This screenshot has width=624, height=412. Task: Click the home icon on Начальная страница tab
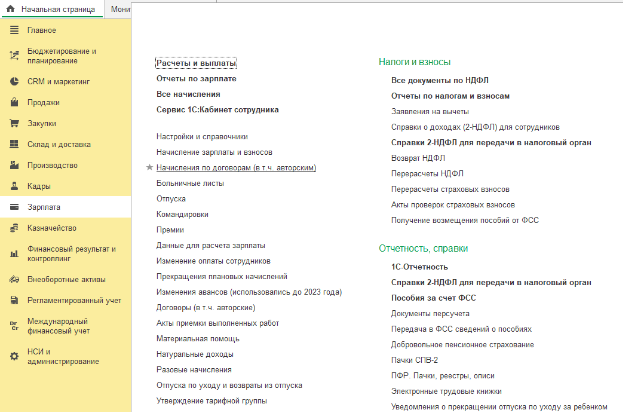point(11,8)
